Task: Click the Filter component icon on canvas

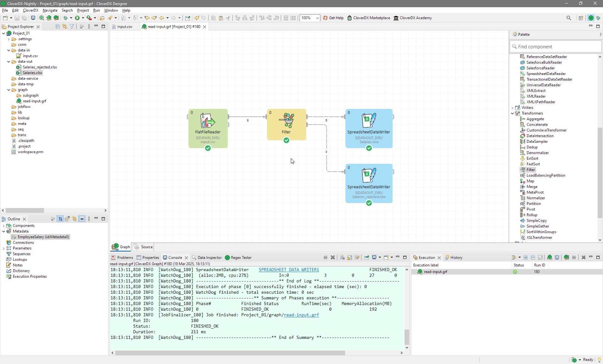Action: 286,120
